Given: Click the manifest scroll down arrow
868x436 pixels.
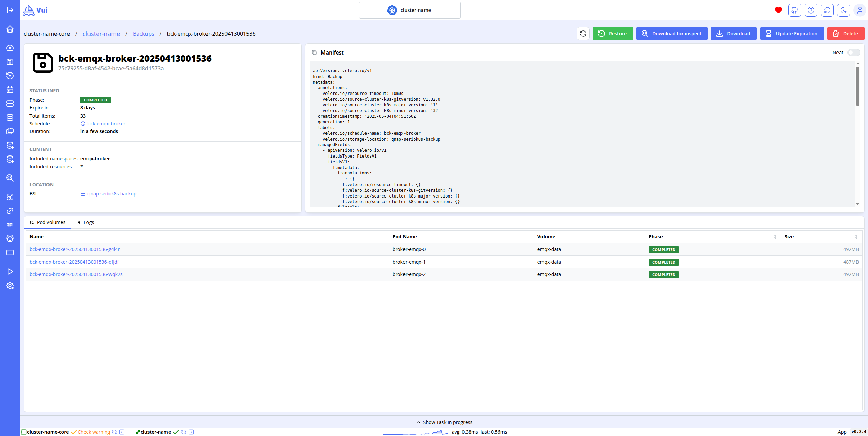Looking at the screenshot, I should coord(857,204).
